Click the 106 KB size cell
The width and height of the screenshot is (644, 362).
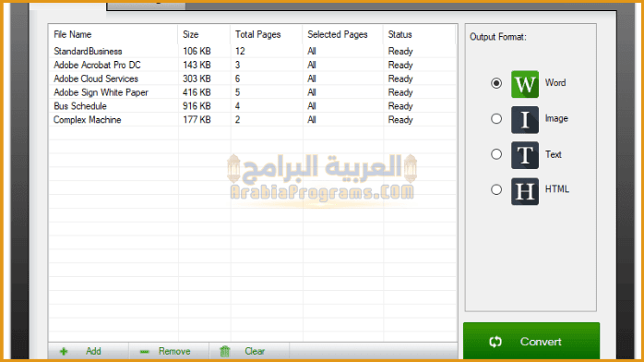(197, 52)
